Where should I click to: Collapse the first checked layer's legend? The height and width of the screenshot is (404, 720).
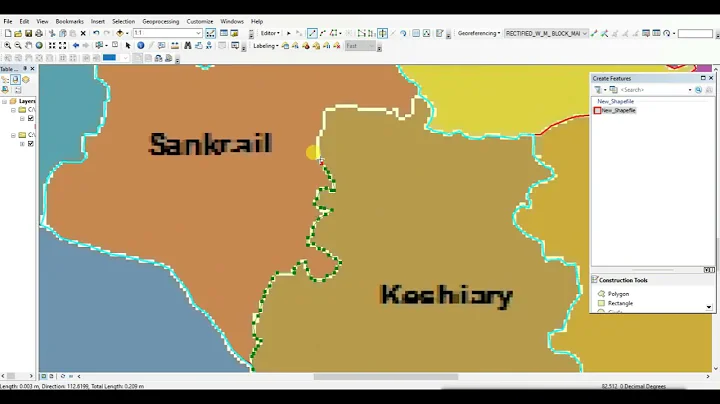coord(22,119)
